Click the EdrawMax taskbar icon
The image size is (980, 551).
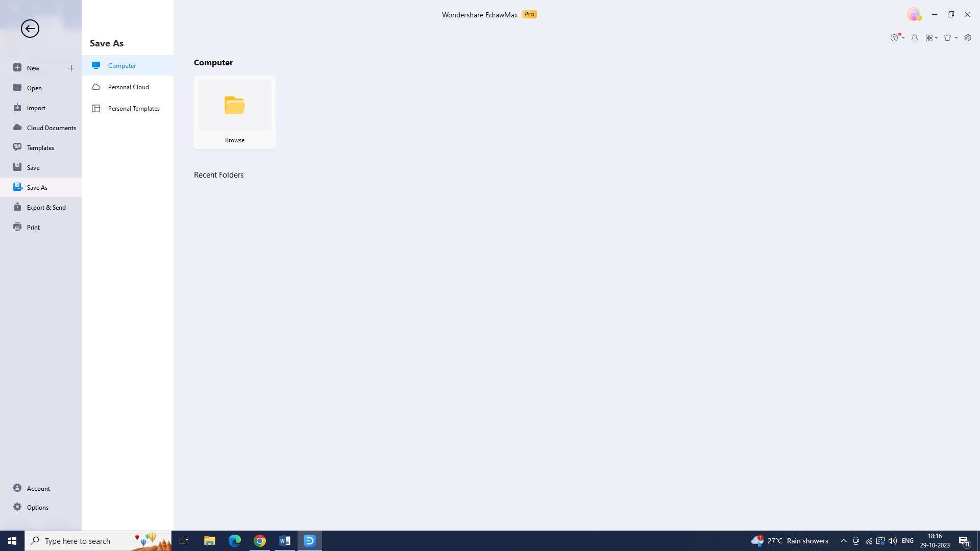coord(309,540)
